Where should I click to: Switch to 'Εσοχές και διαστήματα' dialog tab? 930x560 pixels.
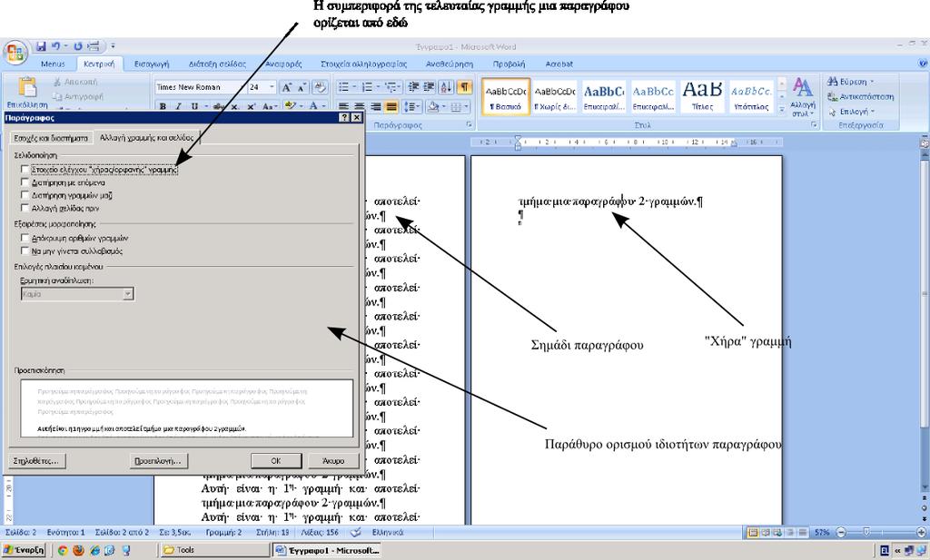pos(51,137)
